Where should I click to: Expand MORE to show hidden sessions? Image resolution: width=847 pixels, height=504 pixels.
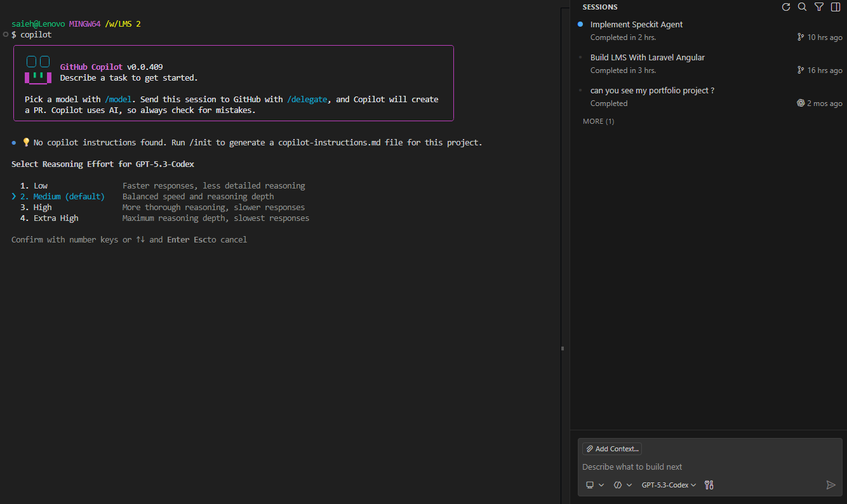[598, 121]
